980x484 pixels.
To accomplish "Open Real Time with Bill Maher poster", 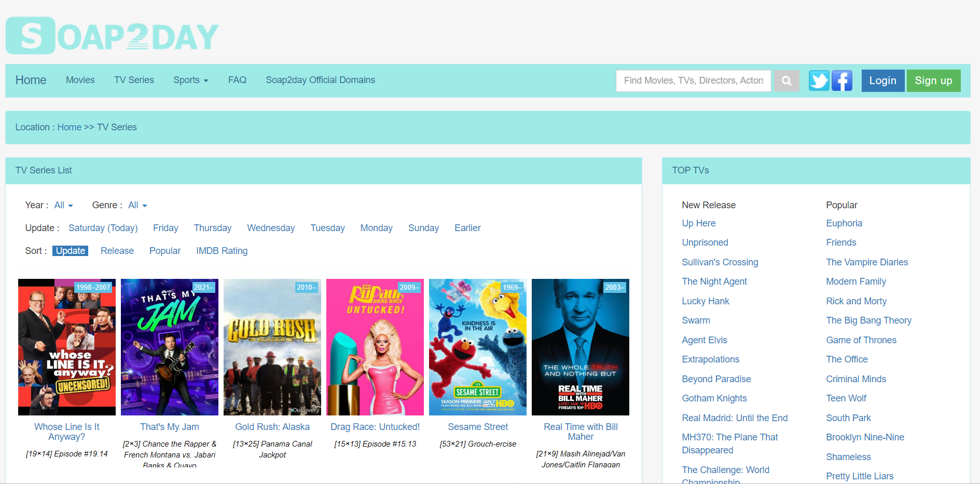I will (x=581, y=347).
